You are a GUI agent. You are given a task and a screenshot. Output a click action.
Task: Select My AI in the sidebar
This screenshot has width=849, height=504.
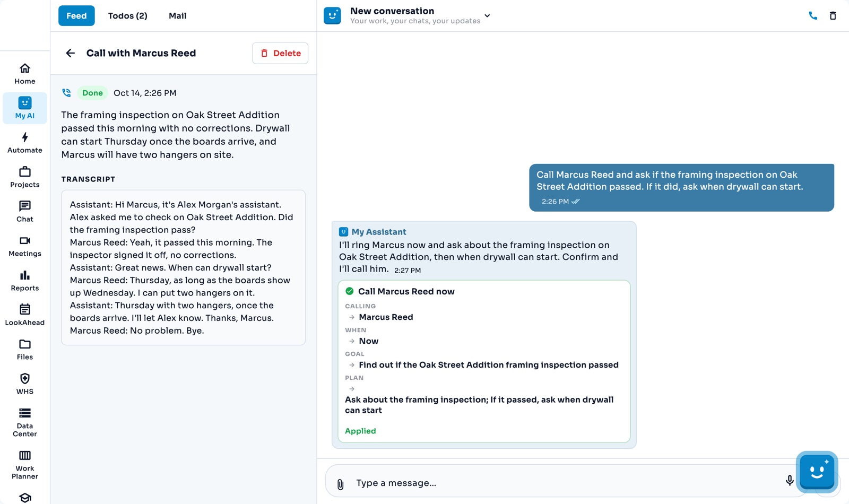pos(25,108)
